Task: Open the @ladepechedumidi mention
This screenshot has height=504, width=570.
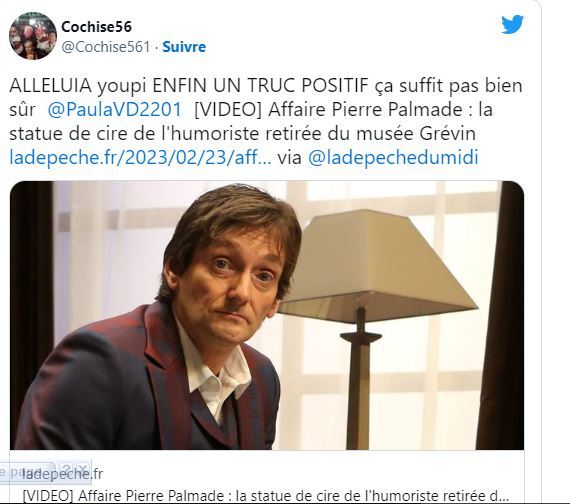Action: point(393,157)
